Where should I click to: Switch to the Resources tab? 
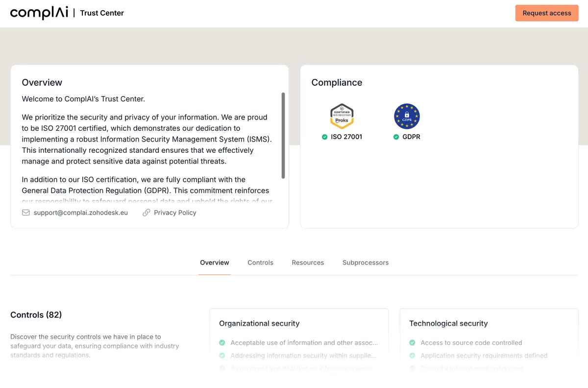[308, 263]
